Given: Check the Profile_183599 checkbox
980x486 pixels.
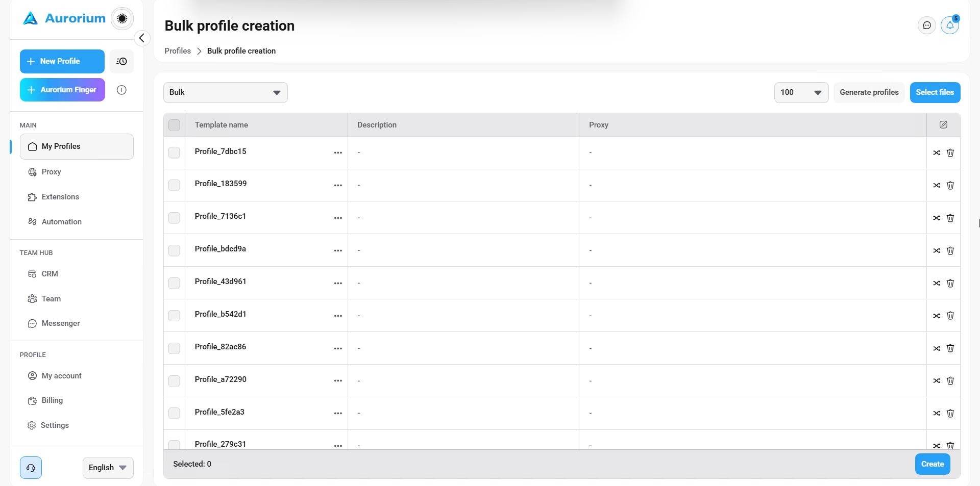Looking at the screenshot, I should [x=174, y=185].
